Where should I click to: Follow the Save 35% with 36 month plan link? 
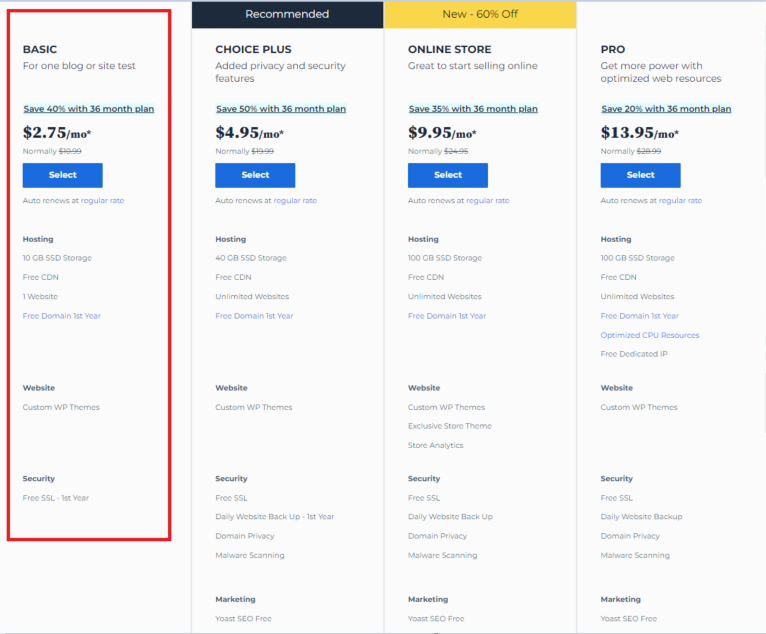tap(472, 109)
